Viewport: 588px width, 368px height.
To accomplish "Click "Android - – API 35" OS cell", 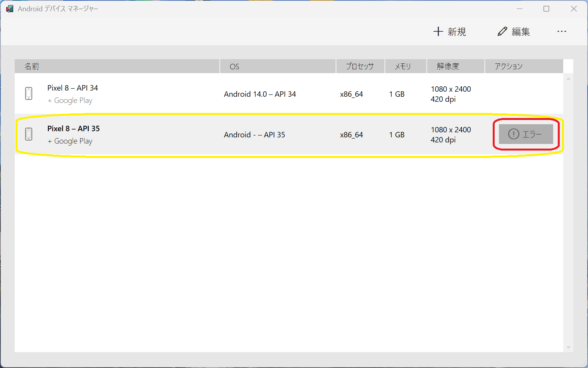I will pos(254,135).
